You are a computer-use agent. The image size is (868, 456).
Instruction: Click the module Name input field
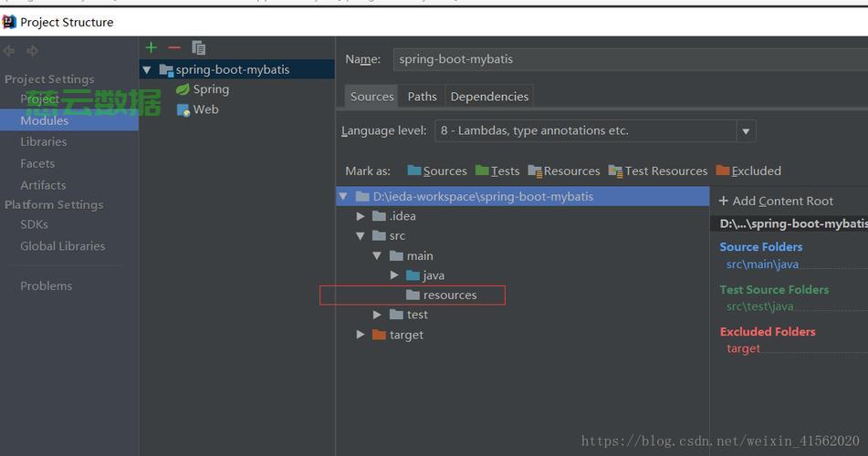pos(631,59)
